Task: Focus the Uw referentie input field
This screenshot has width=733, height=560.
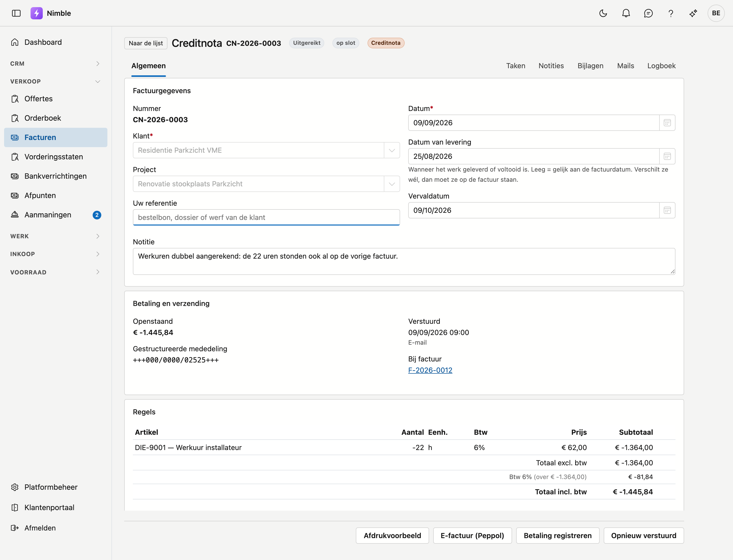Action: coord(266,217)
